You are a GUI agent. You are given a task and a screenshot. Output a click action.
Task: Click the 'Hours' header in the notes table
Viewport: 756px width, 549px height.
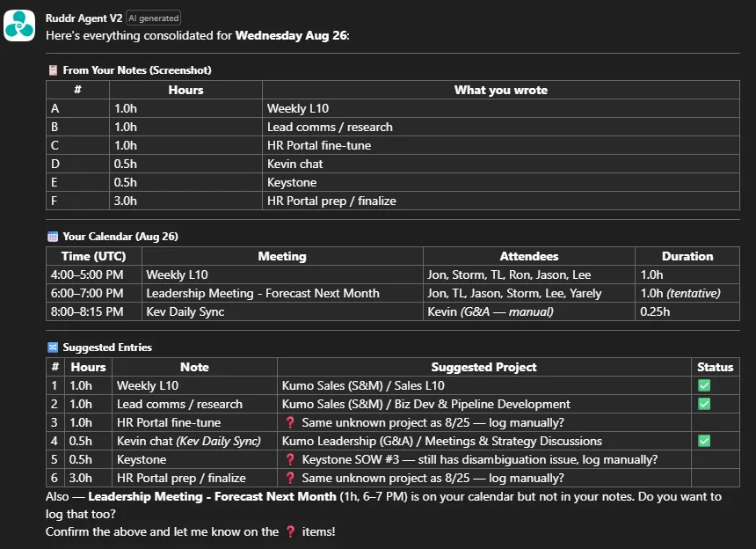185,91
